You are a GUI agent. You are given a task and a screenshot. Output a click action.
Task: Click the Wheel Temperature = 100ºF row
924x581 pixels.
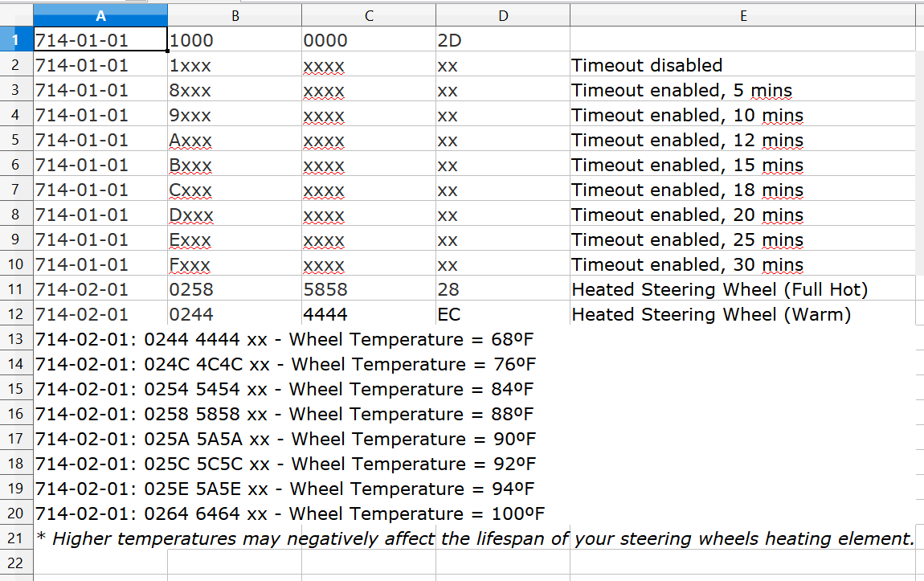290,513
